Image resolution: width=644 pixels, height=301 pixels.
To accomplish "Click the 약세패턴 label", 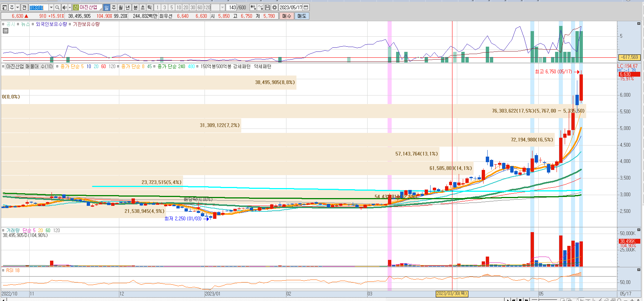I will tap(262, 66).
